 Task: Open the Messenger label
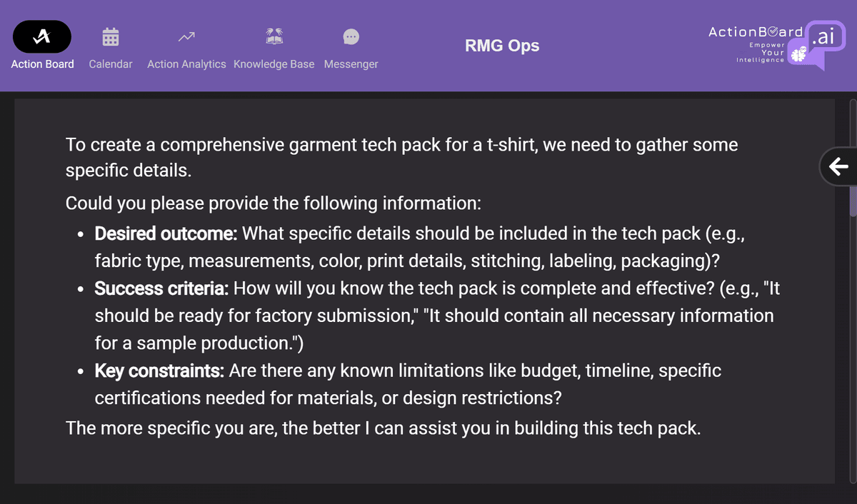point(351,64)
